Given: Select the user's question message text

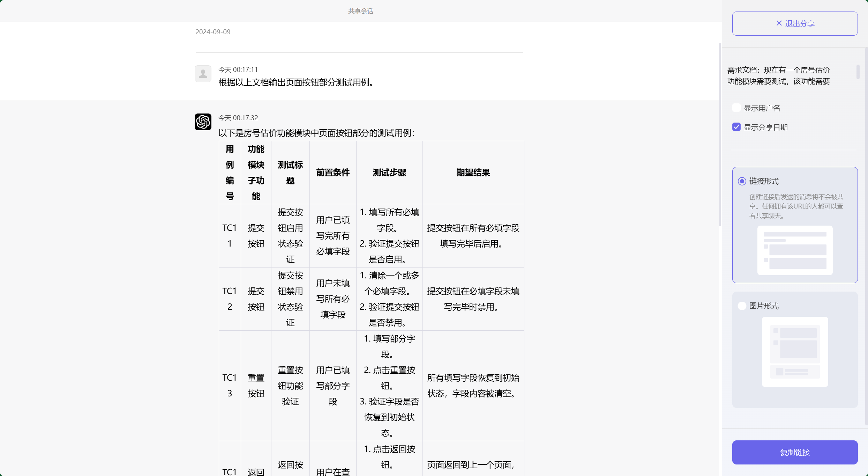Looking at the screenshot, I should (x=297, y=83).
